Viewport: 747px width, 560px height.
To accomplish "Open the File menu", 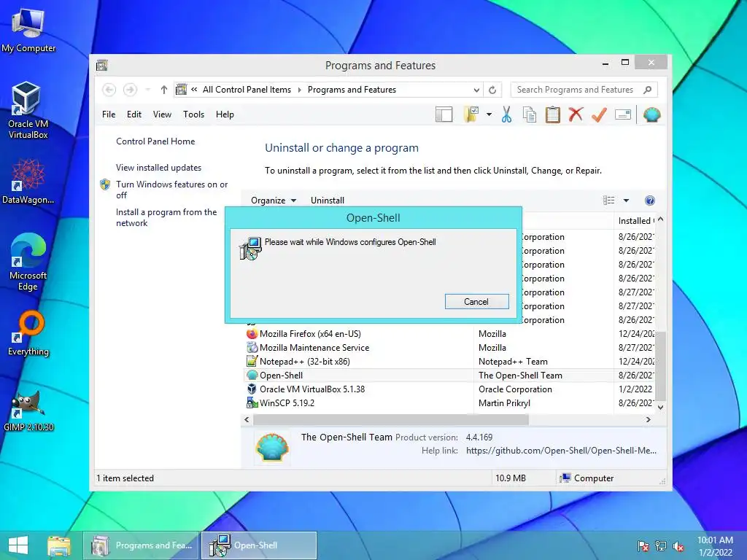I will point(109,114).
